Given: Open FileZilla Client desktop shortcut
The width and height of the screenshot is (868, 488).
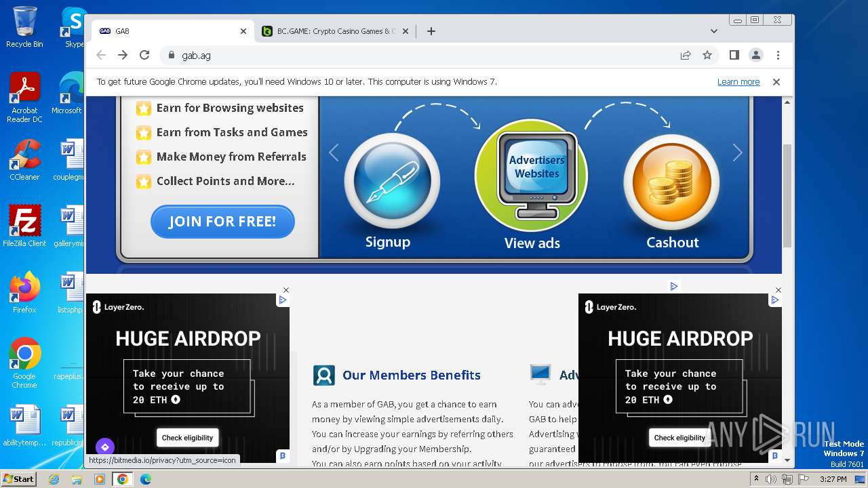Looking at the screenshot, I should 24,226.
